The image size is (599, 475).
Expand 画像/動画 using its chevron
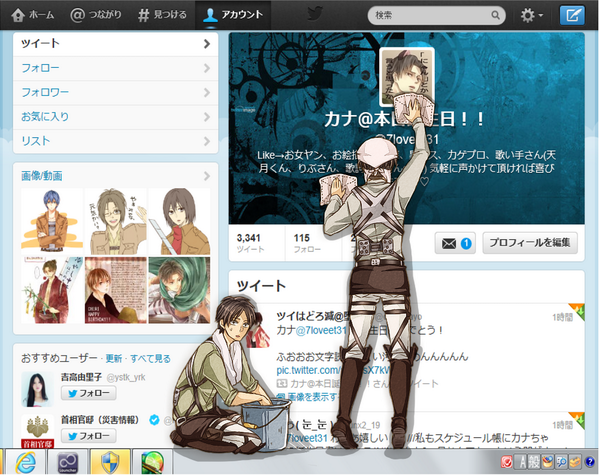(207, 176)
